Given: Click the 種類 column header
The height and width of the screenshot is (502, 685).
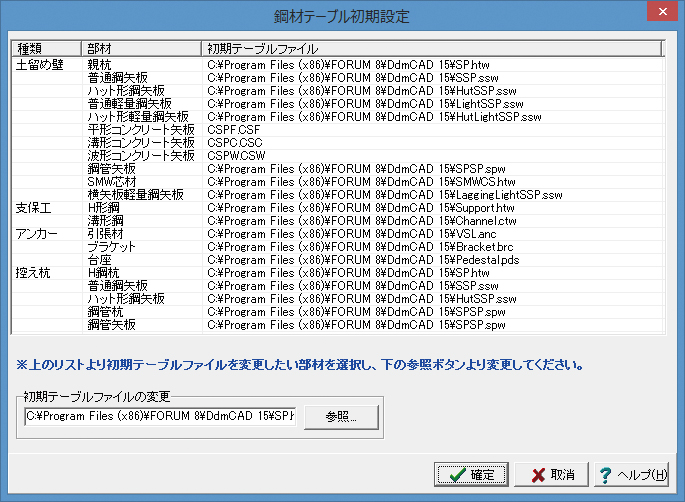Looking at the screenshot, I should 46,48.
